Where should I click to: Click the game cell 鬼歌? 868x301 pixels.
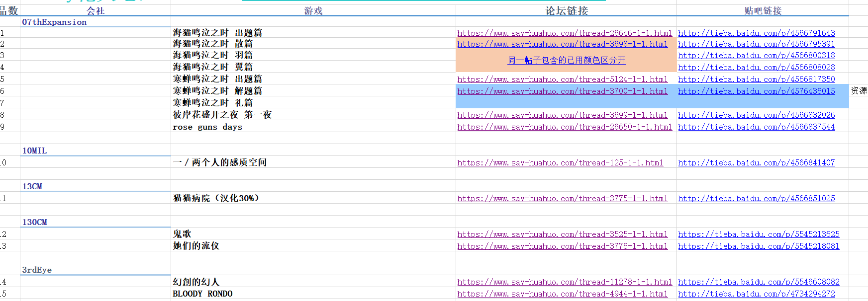point(313,234)
